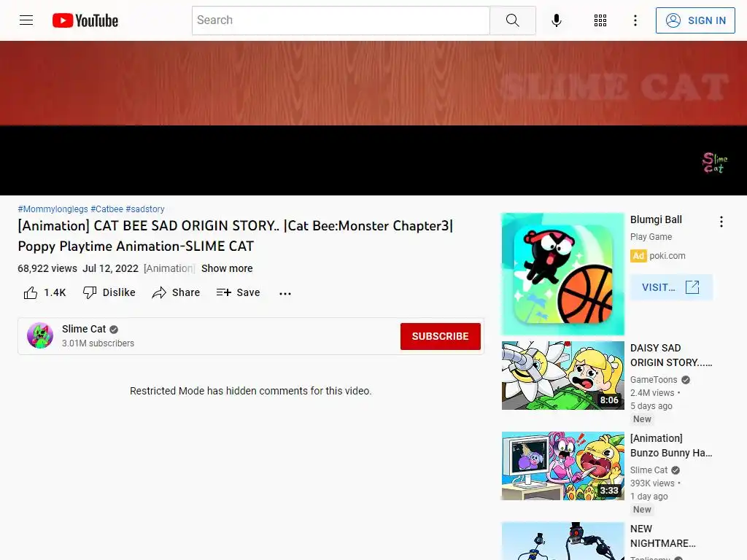Subscribe to Slime Cat
The image size is (747, 560).
point(440,336)
